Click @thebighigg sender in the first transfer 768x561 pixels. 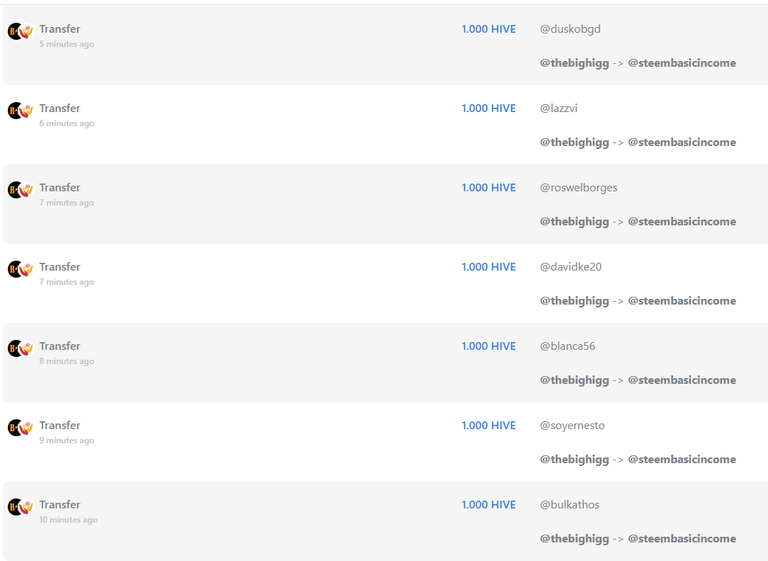[x=575, y=63]
